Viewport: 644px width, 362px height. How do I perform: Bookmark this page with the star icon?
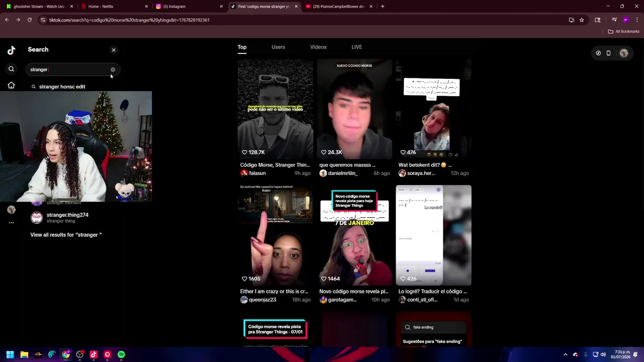tap(582, 20)
